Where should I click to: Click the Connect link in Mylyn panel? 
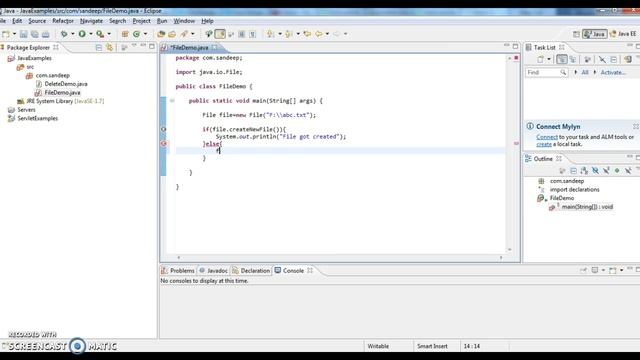click(547, 137)
